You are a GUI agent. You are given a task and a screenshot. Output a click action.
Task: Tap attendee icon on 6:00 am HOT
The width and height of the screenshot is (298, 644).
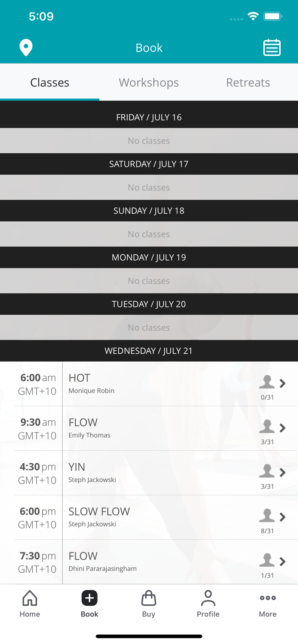[x=267, y=381]
